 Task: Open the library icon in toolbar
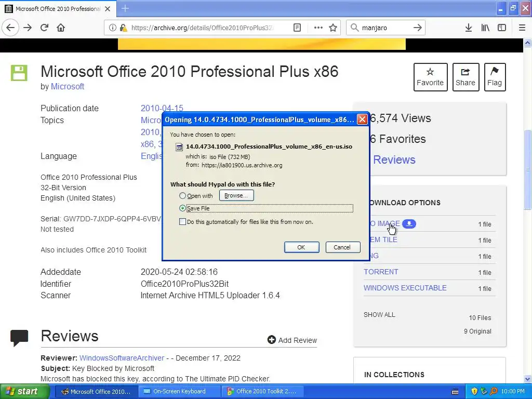[485, 28]
